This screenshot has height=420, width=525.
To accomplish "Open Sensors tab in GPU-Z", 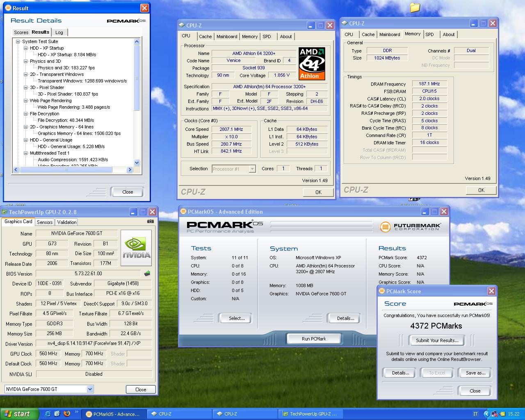I will tap(45, 222).
